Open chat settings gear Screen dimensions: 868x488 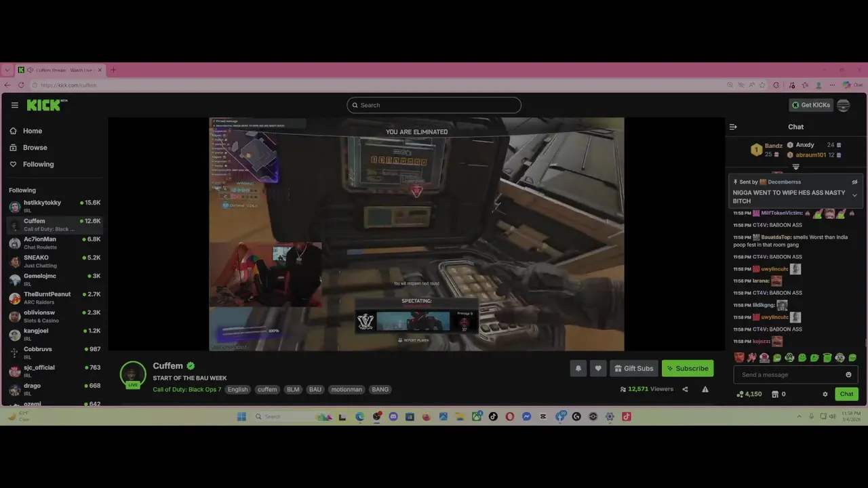825,394
